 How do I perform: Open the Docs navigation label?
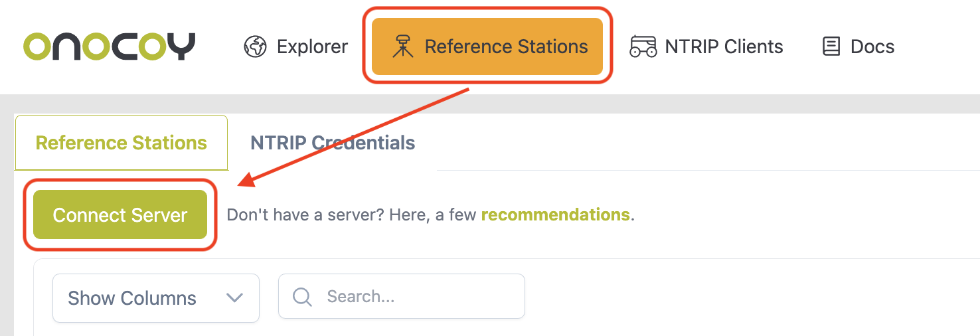tap(872, 46)
